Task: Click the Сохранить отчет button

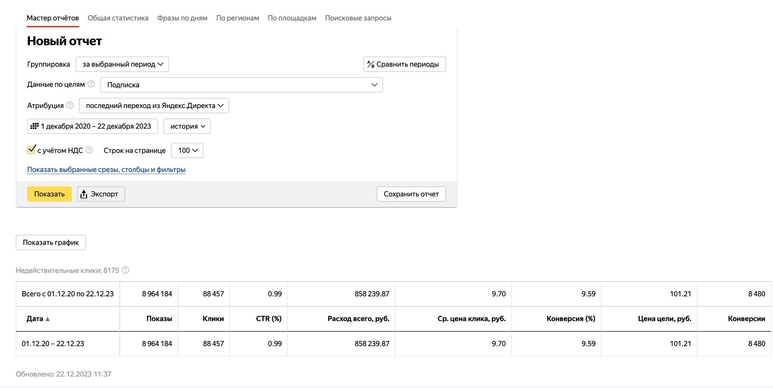Action: pos(411,194)
